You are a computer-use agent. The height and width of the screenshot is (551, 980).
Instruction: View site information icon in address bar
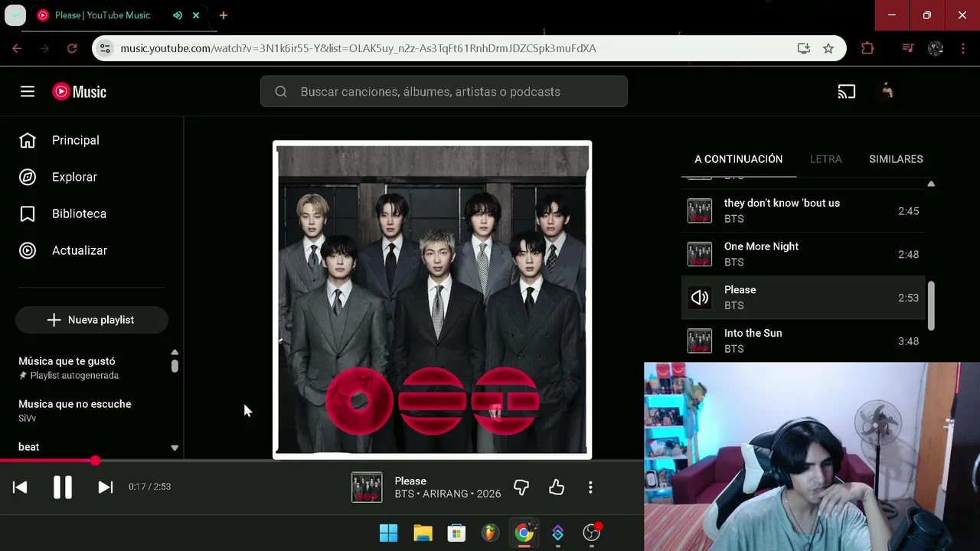[105, 48]
